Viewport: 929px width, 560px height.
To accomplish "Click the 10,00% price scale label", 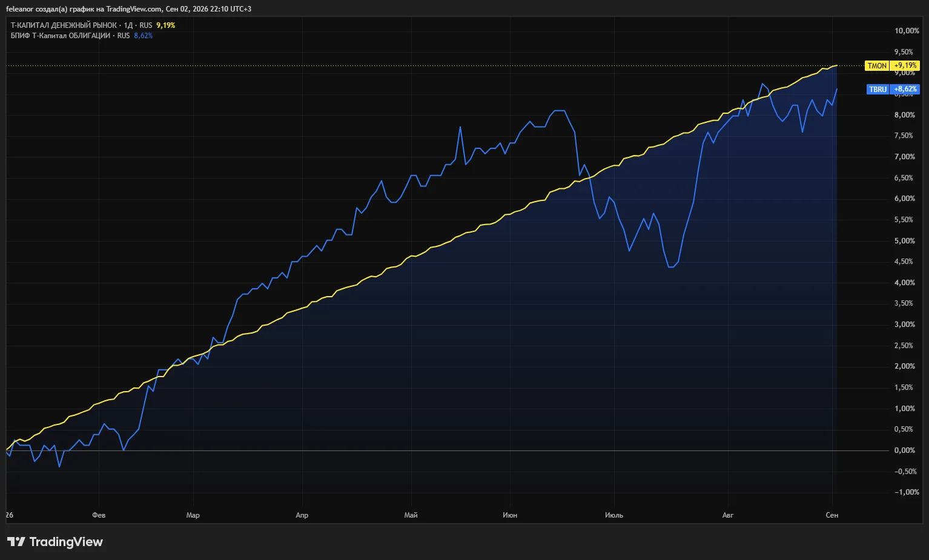I will tap(907, 31).
